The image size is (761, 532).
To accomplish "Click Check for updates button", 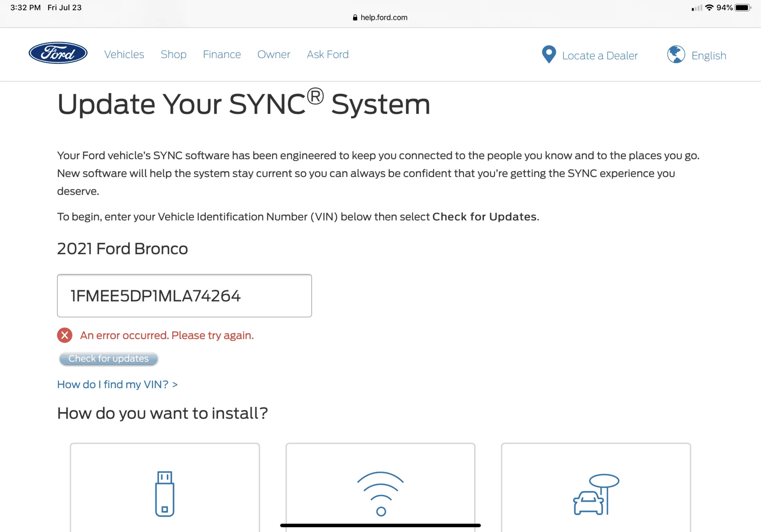I will [109, 359].
